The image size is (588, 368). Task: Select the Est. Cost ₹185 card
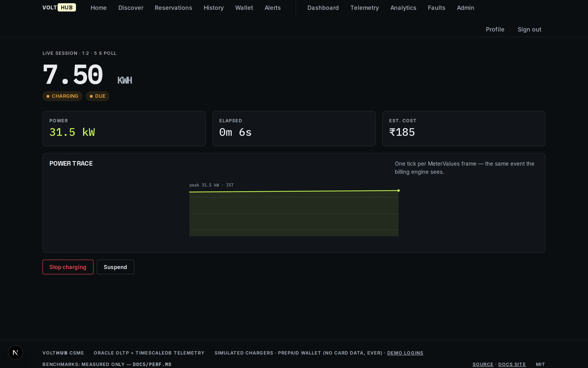click(x=464, y=129)
